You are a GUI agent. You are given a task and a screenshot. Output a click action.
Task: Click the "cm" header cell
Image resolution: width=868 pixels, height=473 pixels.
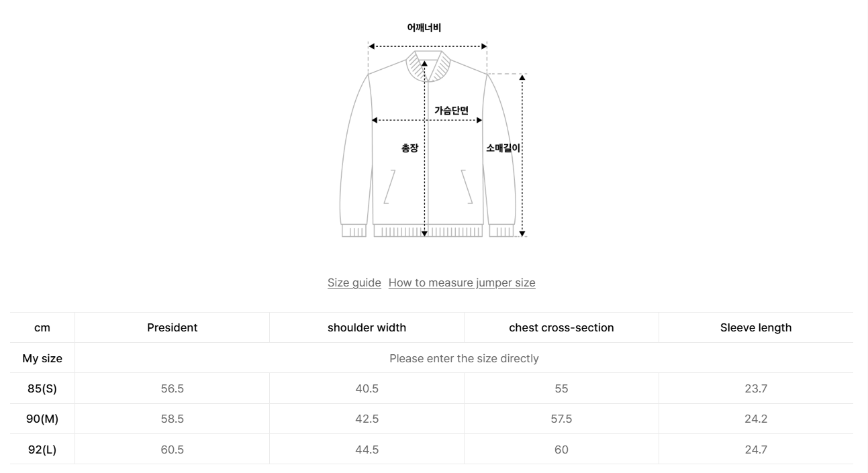point(42,327)
